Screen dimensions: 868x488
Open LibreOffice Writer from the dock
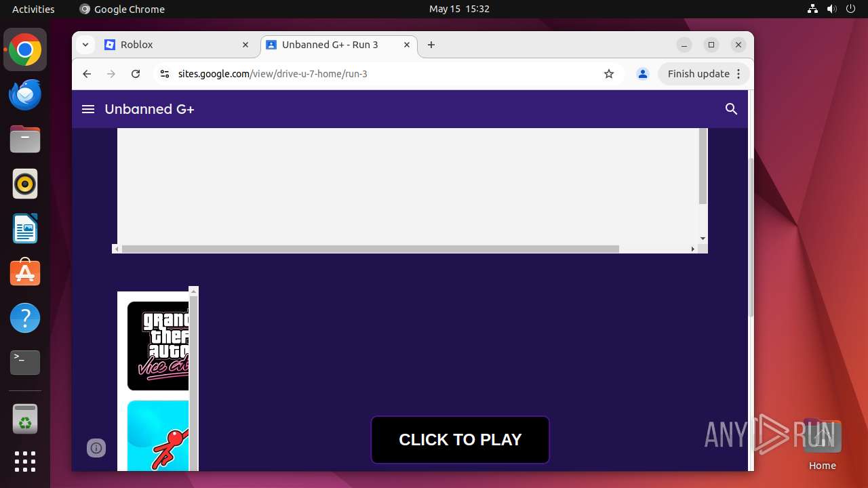25,229
